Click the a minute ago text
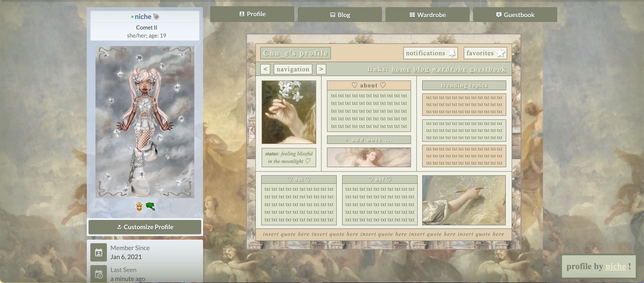 (128, 279)
